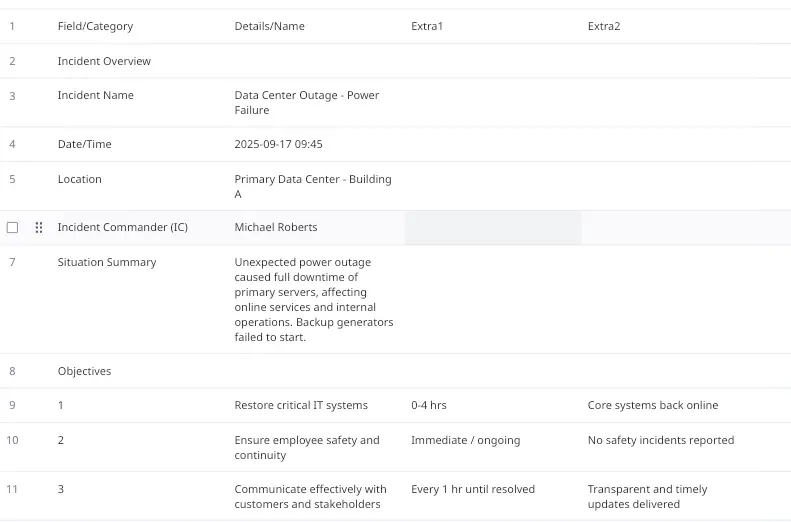Select the 'Every 1 hr until resolved' cell

[473, 490]
